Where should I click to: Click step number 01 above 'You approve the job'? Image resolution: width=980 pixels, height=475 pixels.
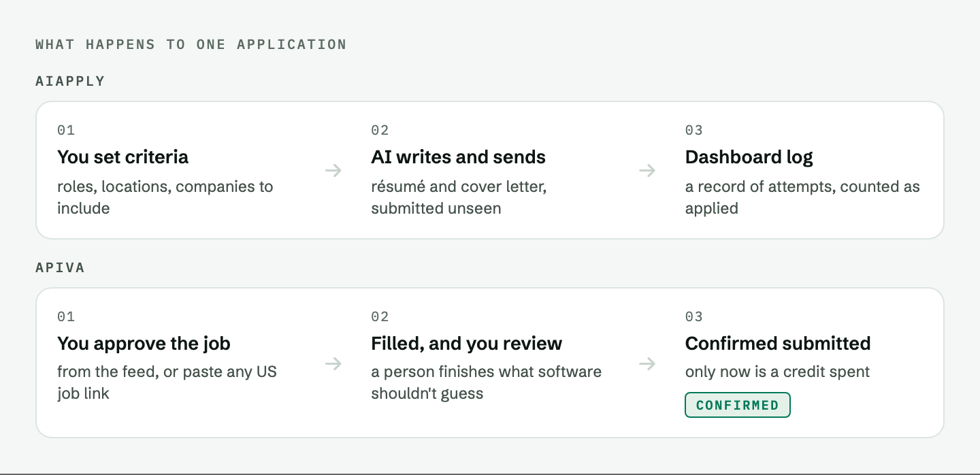pos(66,316)
